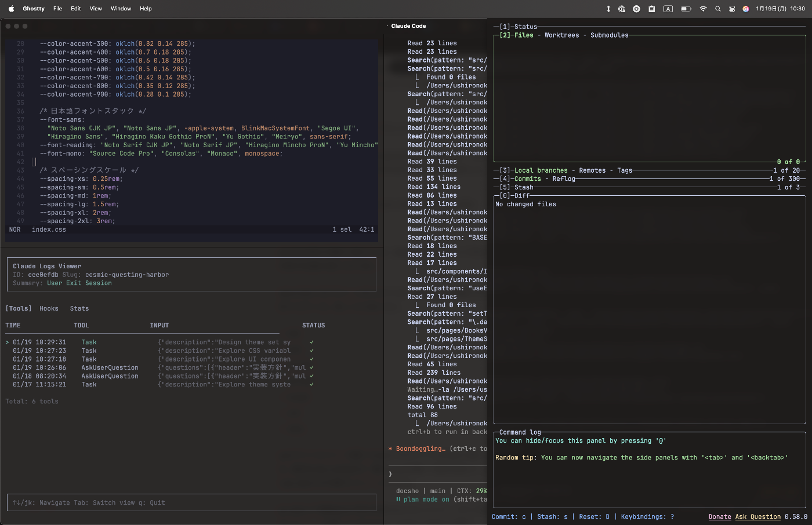This screenshot has width=812, height=525.
Task: Click the Donate link
Action: [720, 517]
